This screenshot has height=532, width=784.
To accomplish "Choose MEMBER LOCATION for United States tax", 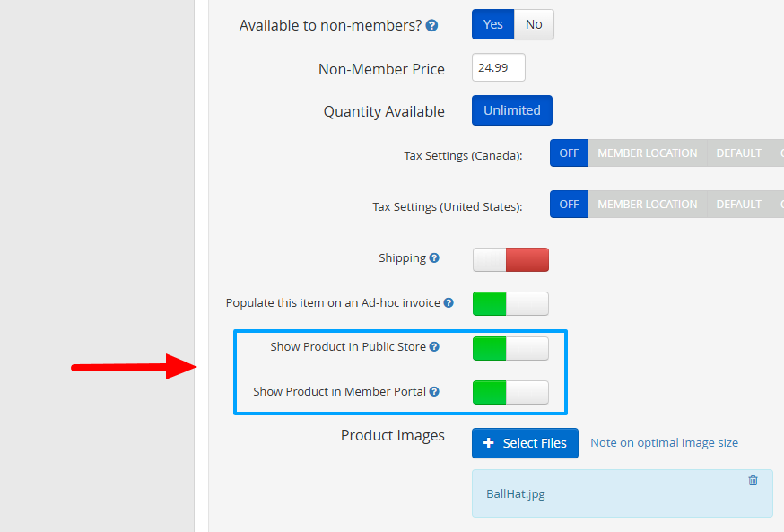I will pyautogui.click(x=647, y=205).
